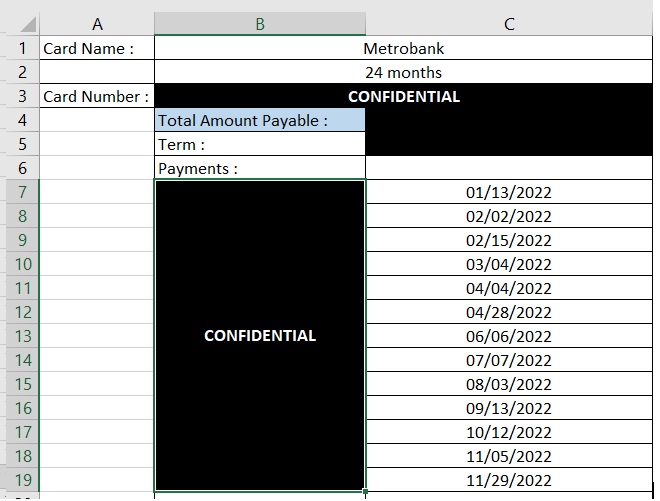
Task: Select row 19 header
Action: point(22,480)
